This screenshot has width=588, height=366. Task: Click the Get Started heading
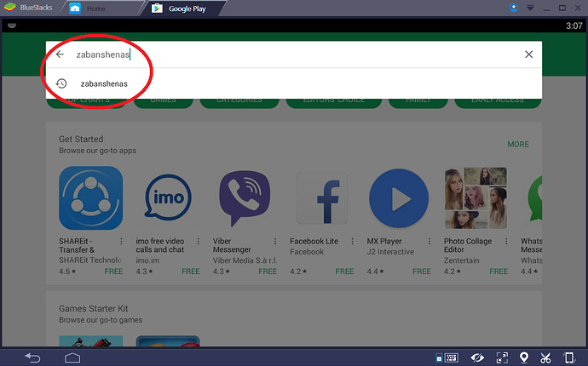pyautogui.click(x=81, y=139)
